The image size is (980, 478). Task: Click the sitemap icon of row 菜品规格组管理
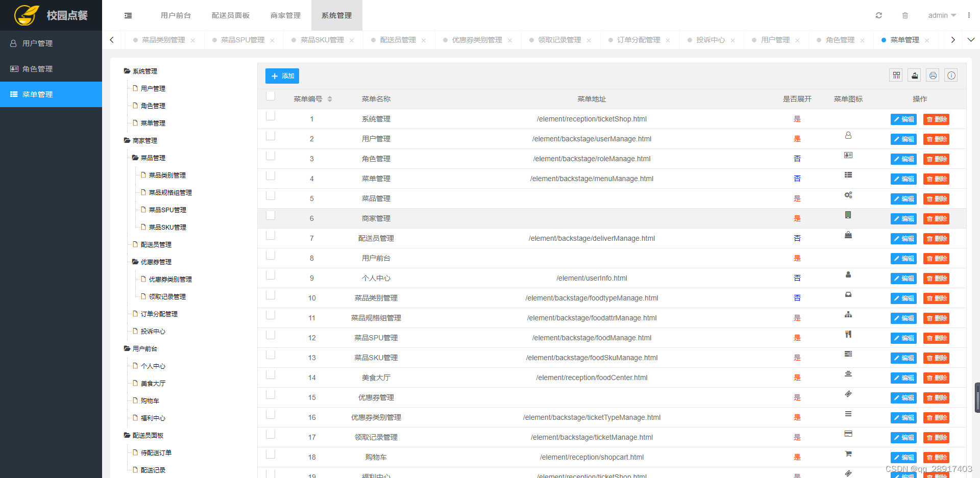point(848,314)
